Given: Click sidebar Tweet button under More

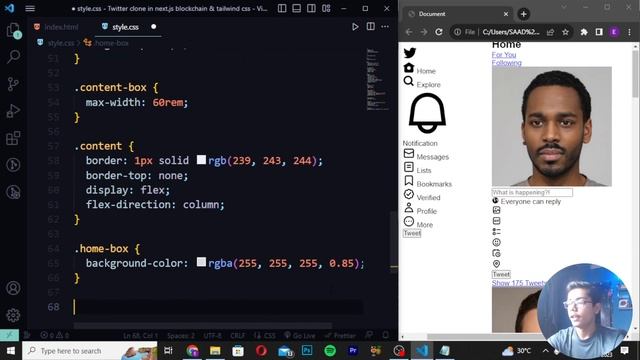Looking at the screenshot, I should 412,233.
